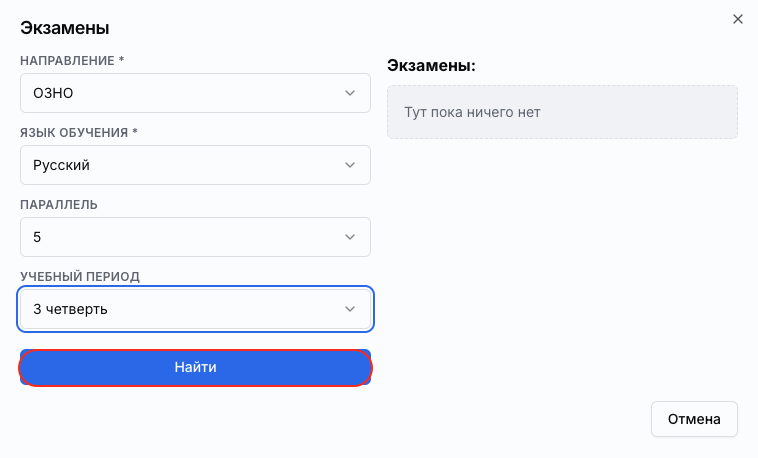
Task: Click the 'Тут пока ничего нет' placeholder box
Action: click(562, 112)
